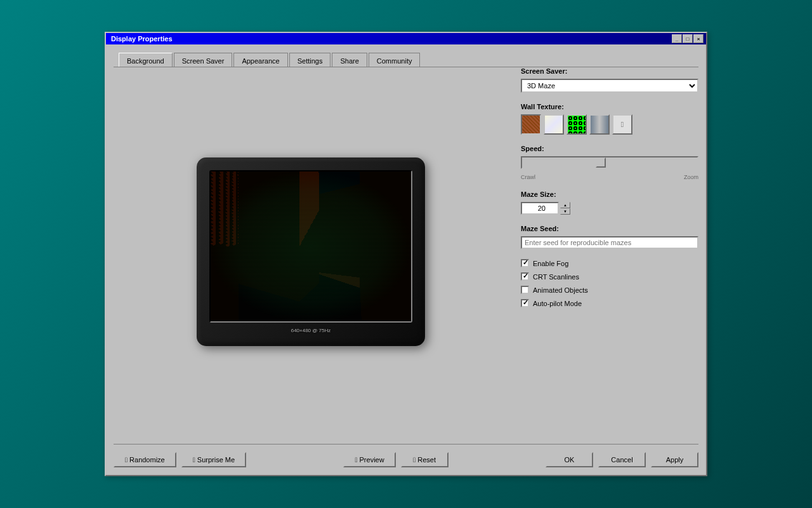
Task: Increase Maze Size with the up stepper
Action: (x=565, y=205)
